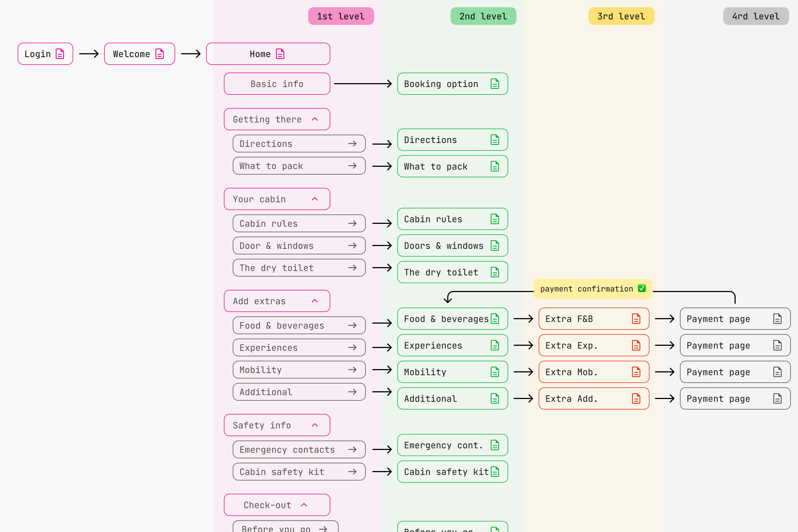Click the green page icon in the Cabin rules page node

(x=495, y=219)
